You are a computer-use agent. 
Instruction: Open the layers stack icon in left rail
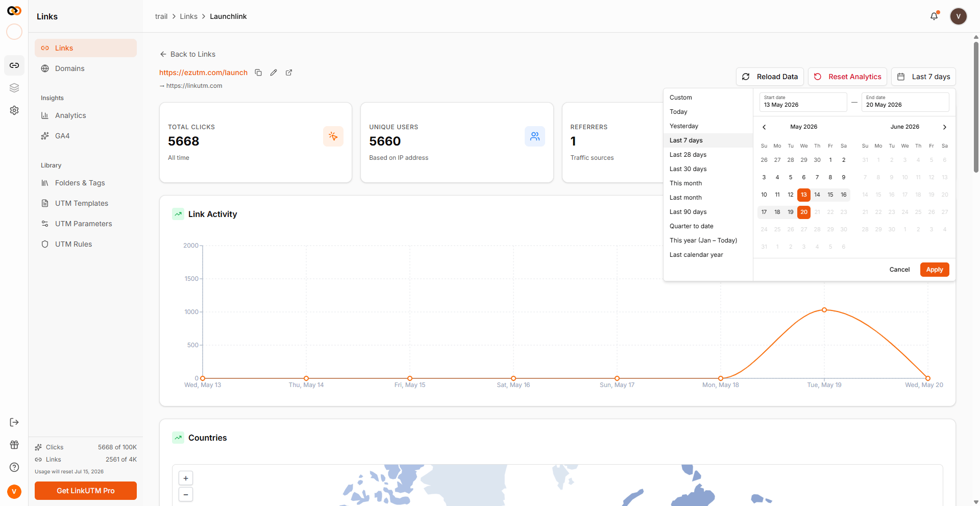pyautogui.click(x=14, y=88)
